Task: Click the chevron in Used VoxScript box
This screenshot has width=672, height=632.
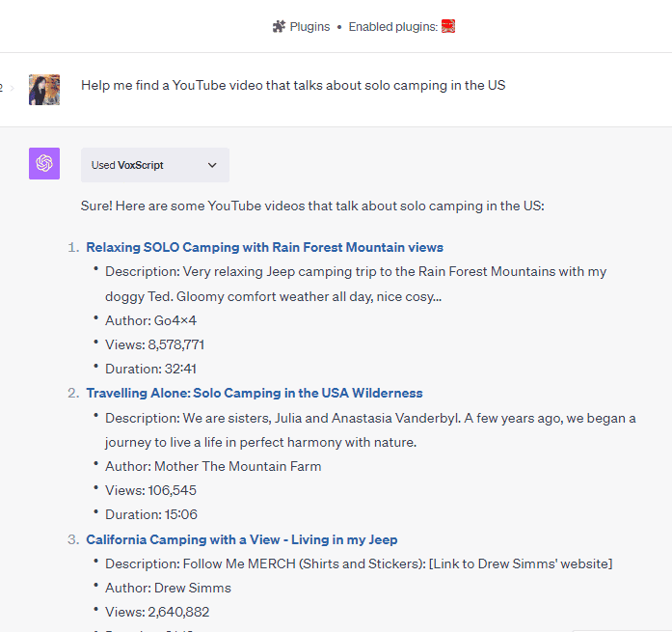Action: (x=212, y=165)
